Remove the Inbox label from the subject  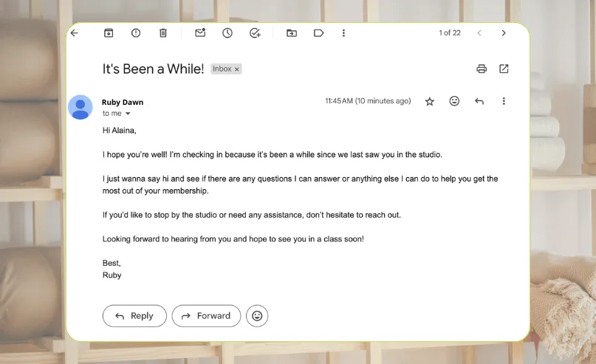[237, 69]
